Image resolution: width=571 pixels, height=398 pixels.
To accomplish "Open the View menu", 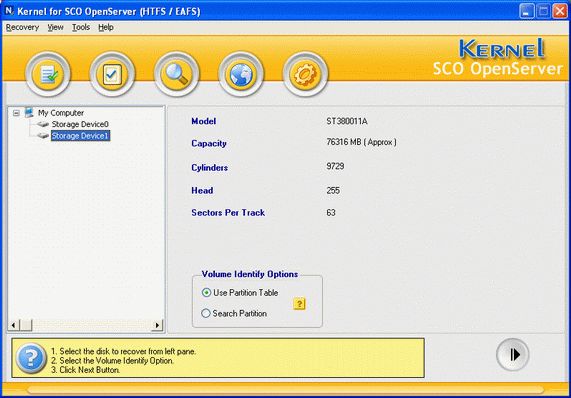I will (55, 27).
